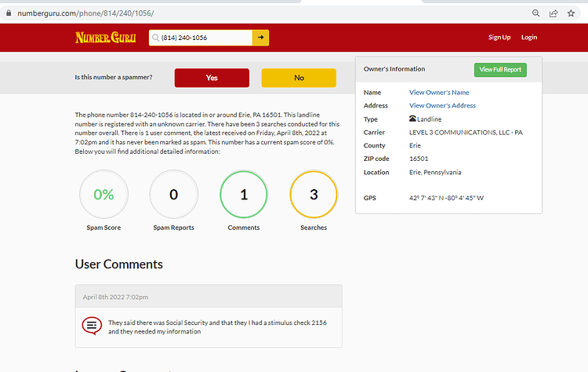Image resolution: width=588 pixels, height=372 pixels.
Task: Click the search magnifier in phone field
Action: (x=156, y=38)
